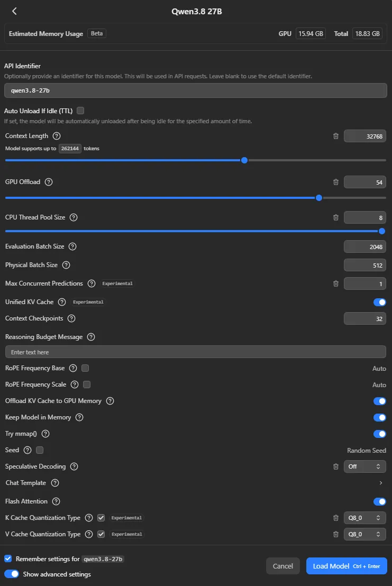Open CPU Thread Pool Size help icon
392x586 pixels.
(x=74, y=217)
